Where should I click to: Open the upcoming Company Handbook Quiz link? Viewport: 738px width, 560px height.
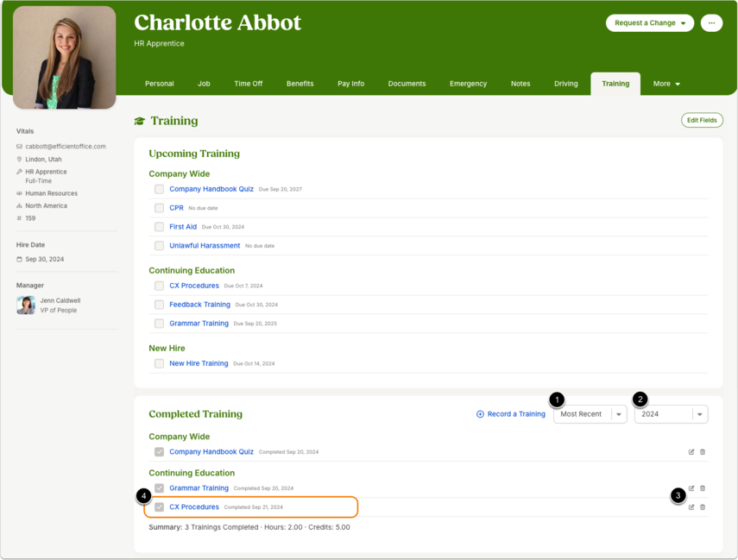(x=211, y=189)
